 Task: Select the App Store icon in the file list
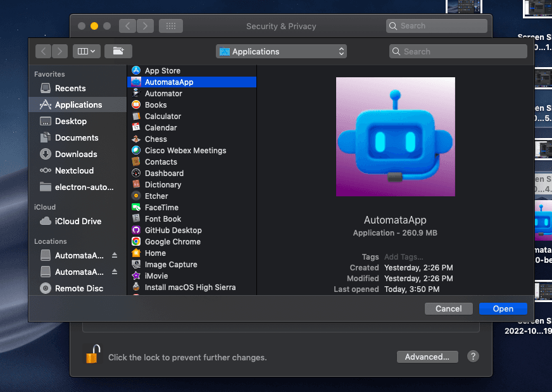pyautogui.click(x=136, y=70)
